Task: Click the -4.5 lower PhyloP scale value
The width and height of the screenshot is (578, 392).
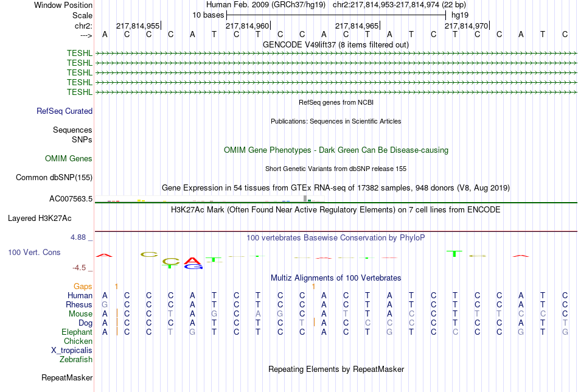Action: 79,267
